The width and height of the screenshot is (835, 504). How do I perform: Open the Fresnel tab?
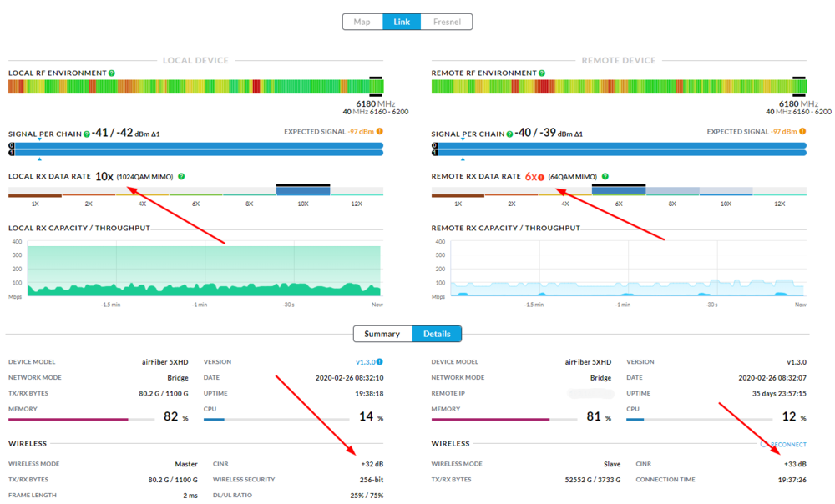(x=447, y=22)
